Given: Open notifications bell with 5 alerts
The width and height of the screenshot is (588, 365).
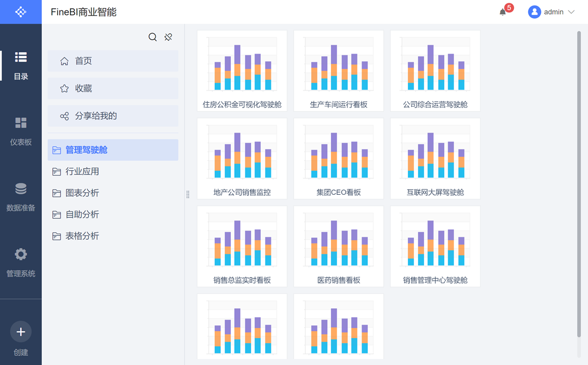Looking at the screenshot, I should tap(502, 12).
